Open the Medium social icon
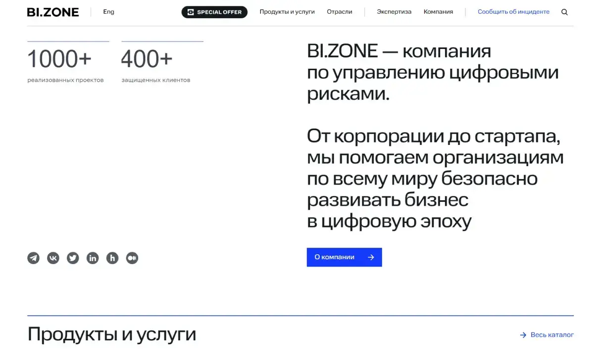This screenshot has width=600, height=364. click(x=132, y=258)
